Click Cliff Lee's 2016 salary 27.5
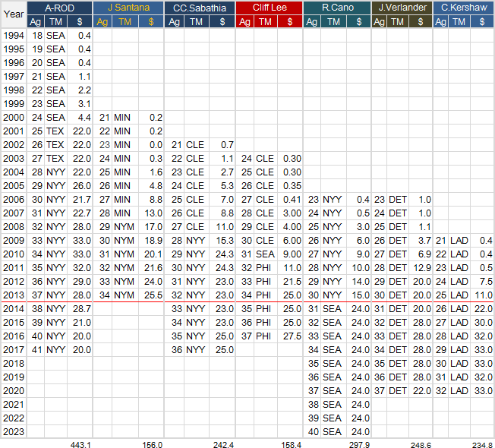 [x=290, y=336]
